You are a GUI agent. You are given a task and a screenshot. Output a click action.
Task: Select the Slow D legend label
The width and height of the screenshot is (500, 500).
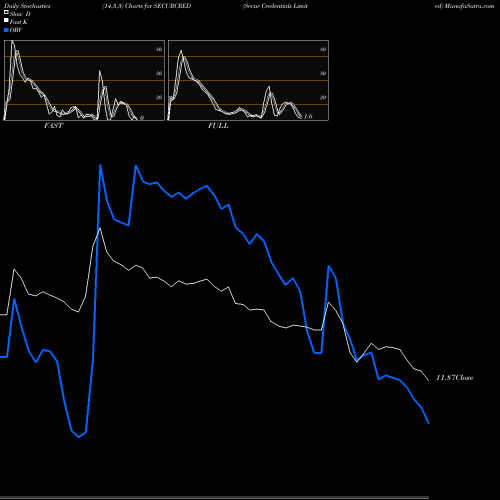click(x=20, y=14)
